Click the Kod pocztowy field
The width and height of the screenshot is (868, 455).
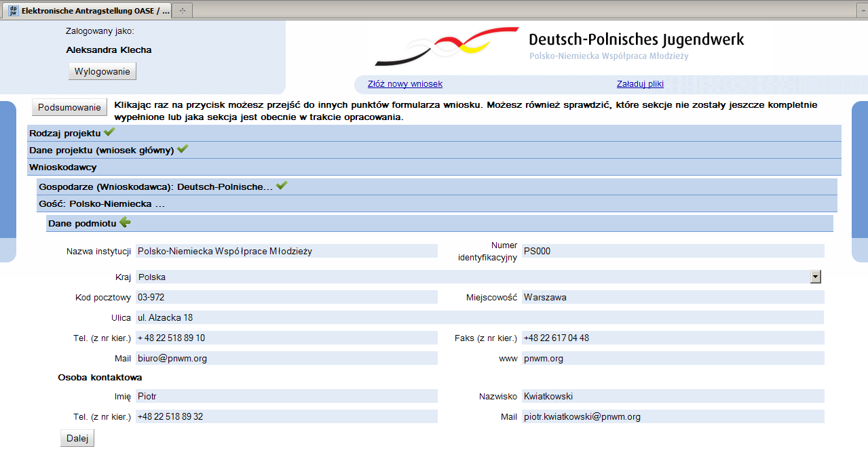[x=286, y=297]
